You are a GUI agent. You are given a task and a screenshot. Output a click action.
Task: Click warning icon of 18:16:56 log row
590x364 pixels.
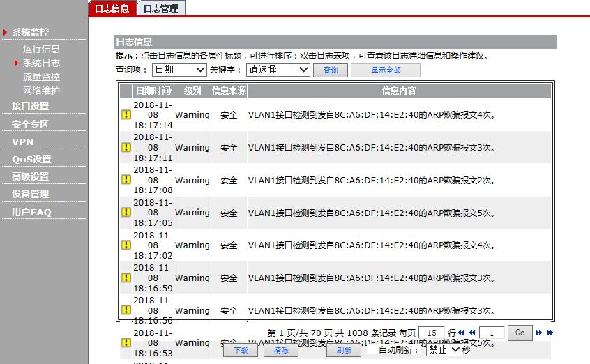pyautogui.click(x=126, y=310)
